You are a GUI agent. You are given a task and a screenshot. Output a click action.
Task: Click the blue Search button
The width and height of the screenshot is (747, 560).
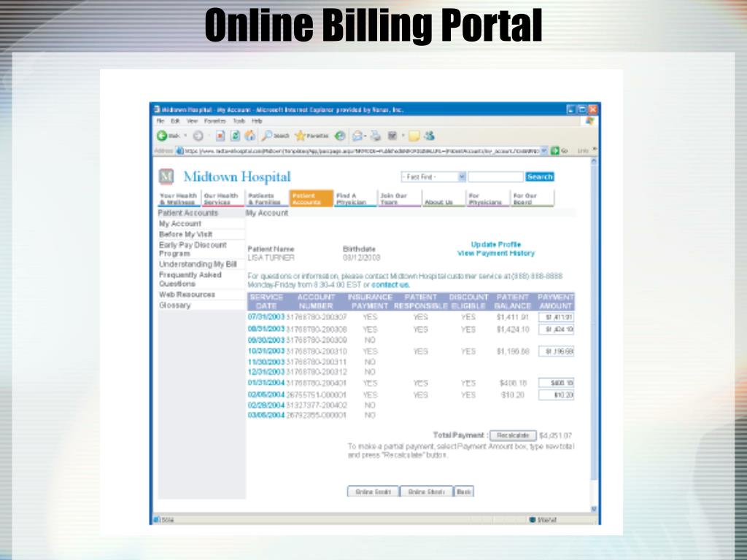click(540, 176)
